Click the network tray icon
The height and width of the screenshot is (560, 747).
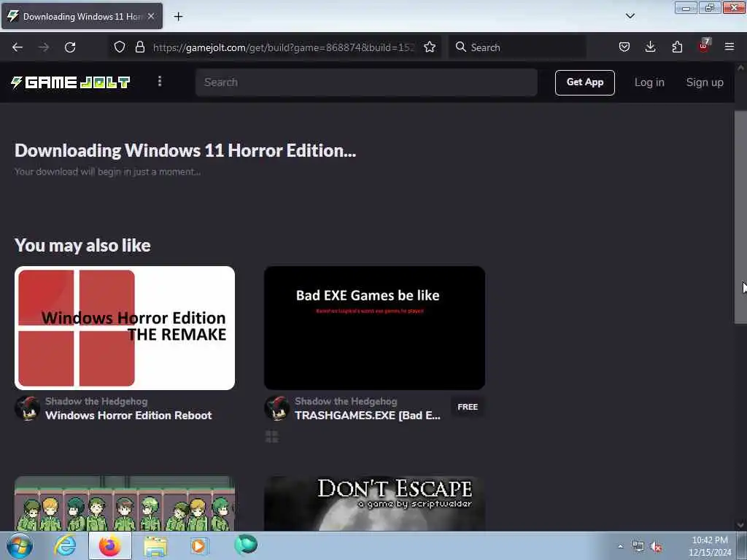[x=638, y=547]
